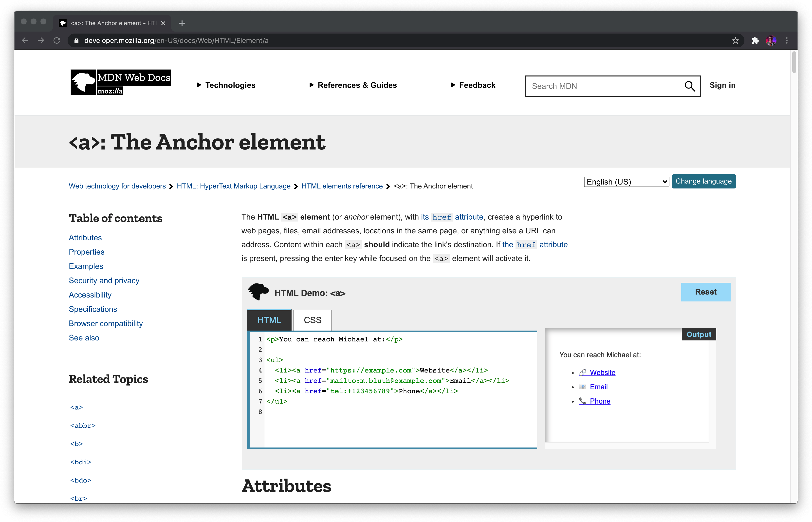Jump to Properties section
Screen dimensions: 812x522
(86, 252)
